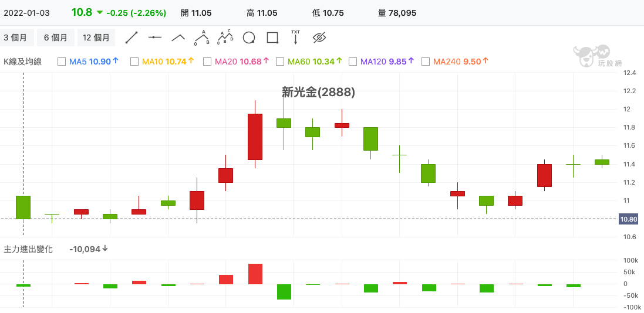Click the MA20 10.68 label
This screenshot has height=313, width=644.
coord(242,62)
